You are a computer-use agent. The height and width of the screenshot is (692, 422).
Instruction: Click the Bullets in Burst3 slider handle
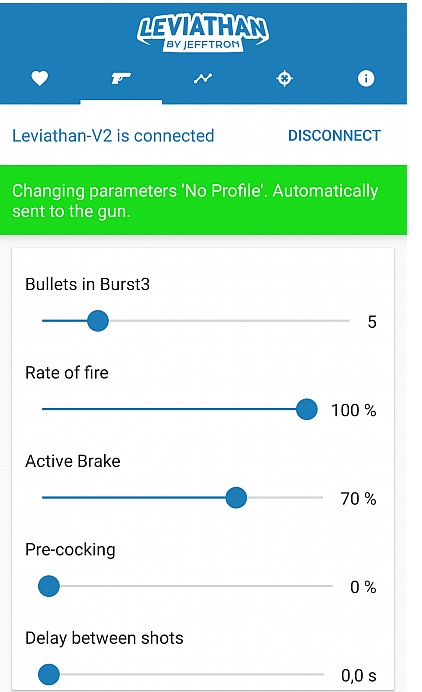98,321
